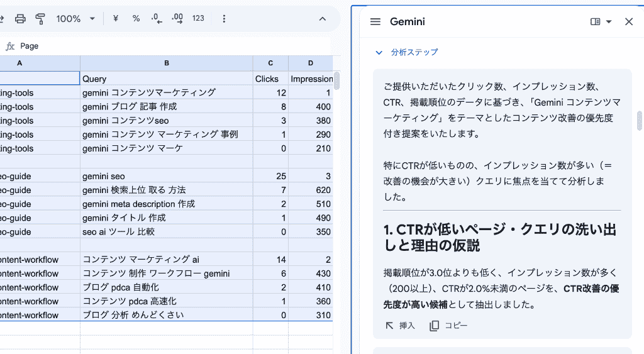This screenshot has width=644, height=354.
Task: Select column B header
Action: (167, 63)
